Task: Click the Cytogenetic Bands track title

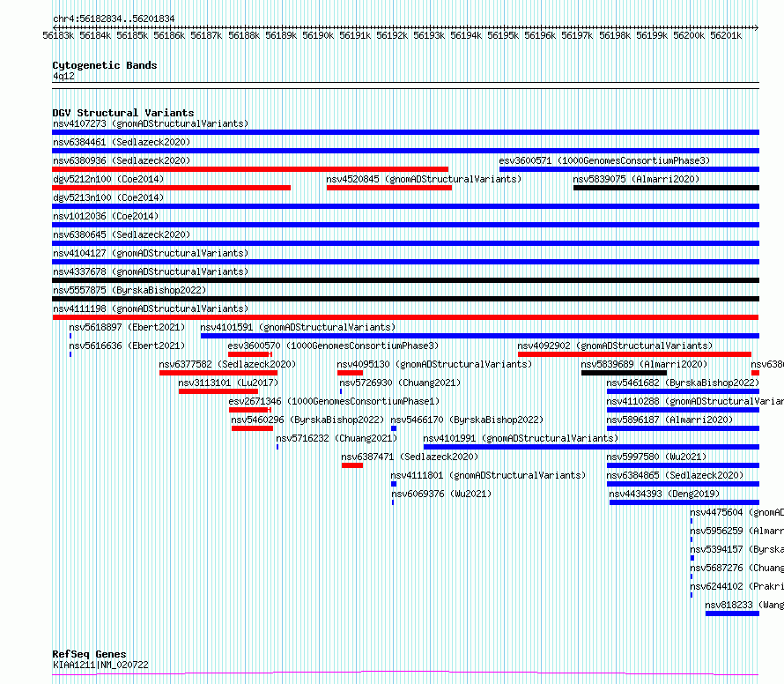Action: [105, 65]
